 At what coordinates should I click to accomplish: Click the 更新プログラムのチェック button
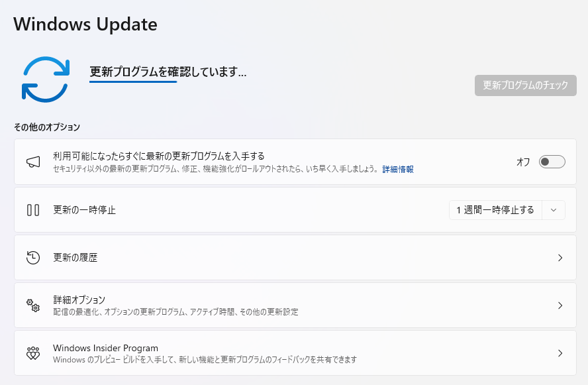[x=525, y=85]
